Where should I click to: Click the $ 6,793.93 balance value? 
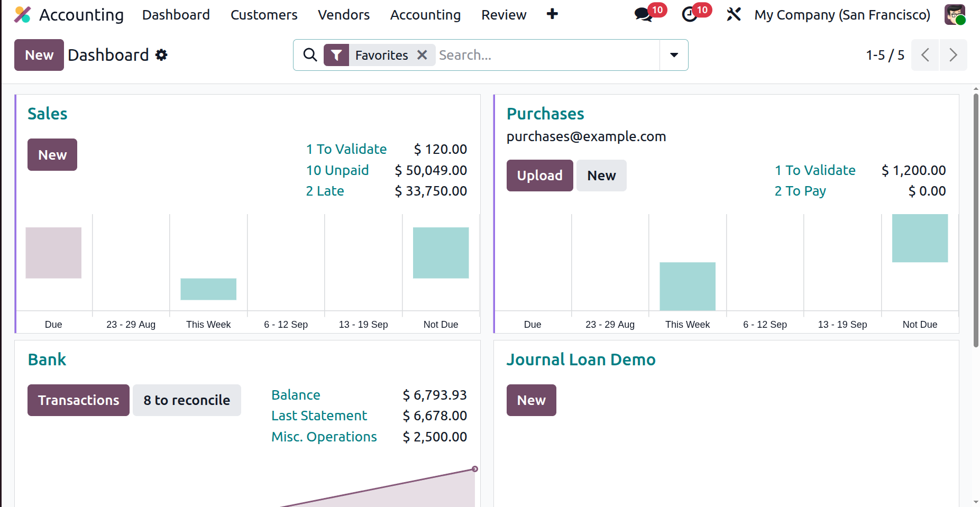pyautogui.click(x=435, y=395)
